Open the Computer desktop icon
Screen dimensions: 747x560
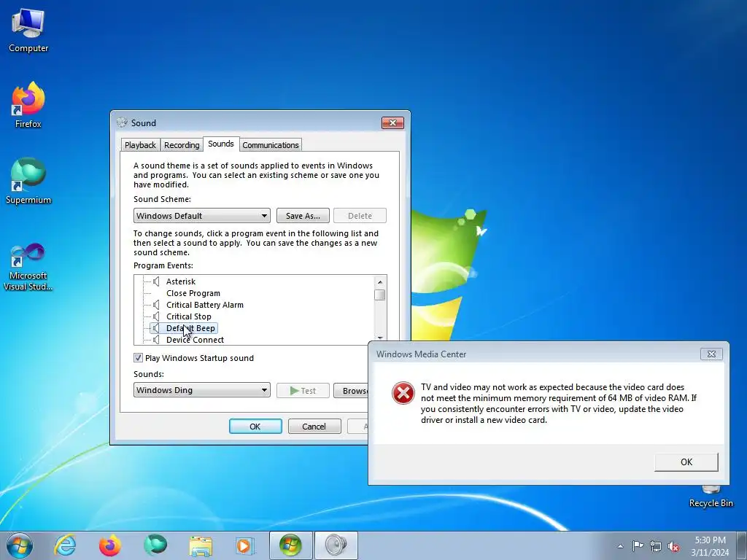[x=28, y=31]
